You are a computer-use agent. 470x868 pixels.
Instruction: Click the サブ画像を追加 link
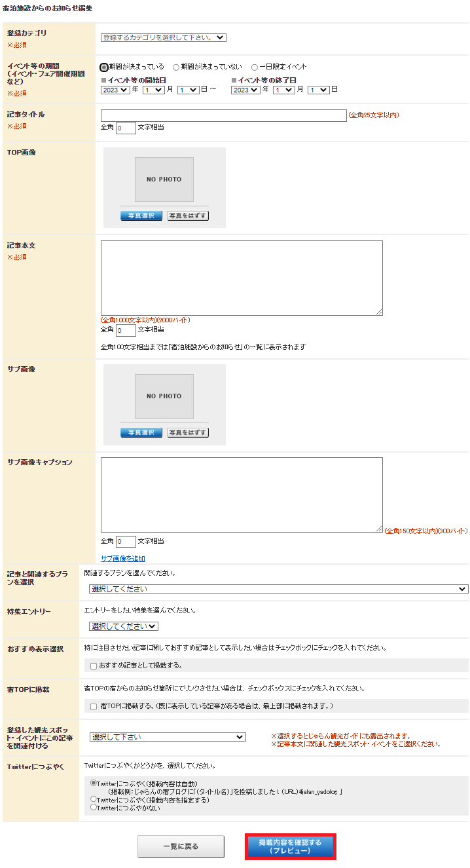click(122, 559)
